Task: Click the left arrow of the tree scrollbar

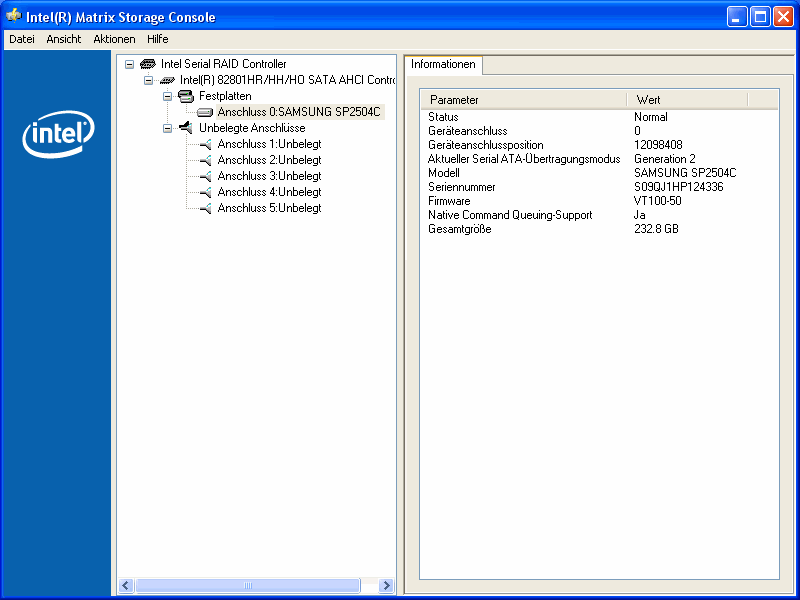Action: coord(126,585)
